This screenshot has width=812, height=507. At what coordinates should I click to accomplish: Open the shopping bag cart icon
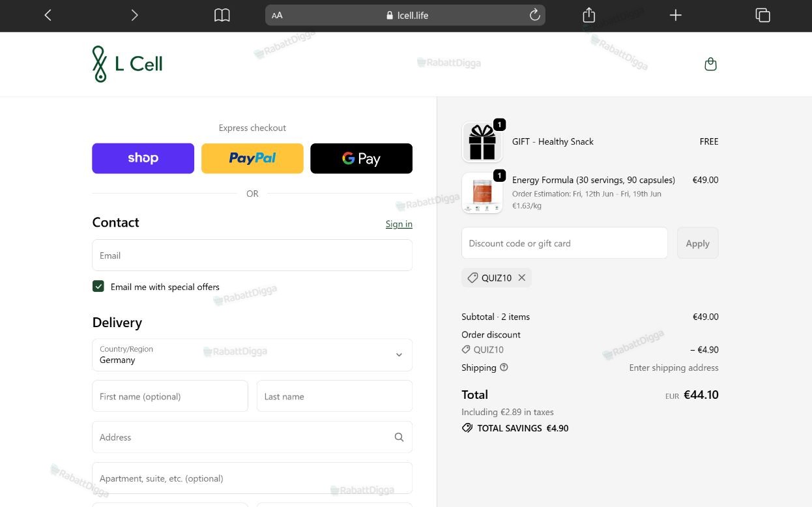click(710, 64)
